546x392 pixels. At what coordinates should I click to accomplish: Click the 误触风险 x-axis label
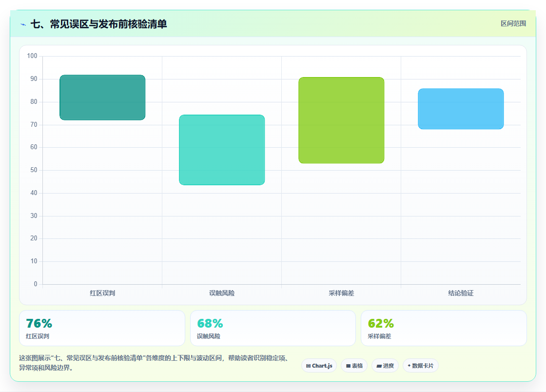[222, 293]
